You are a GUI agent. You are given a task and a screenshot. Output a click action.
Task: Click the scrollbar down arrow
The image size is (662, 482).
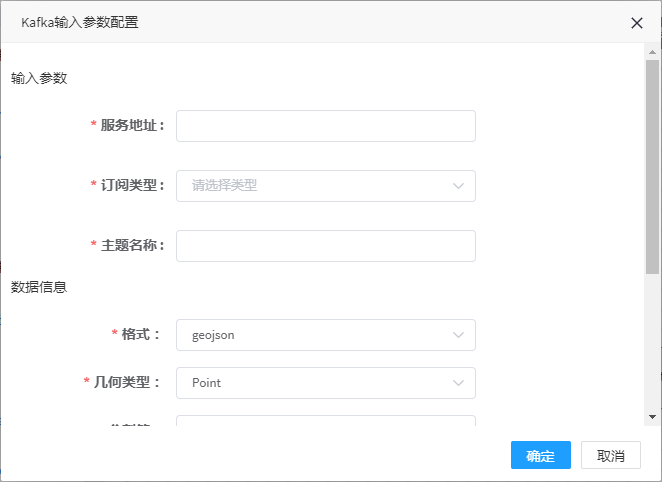[x=652, y=417]
